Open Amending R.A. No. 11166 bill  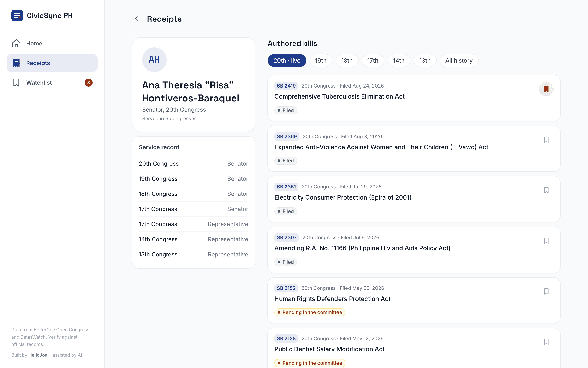(362, 248)
